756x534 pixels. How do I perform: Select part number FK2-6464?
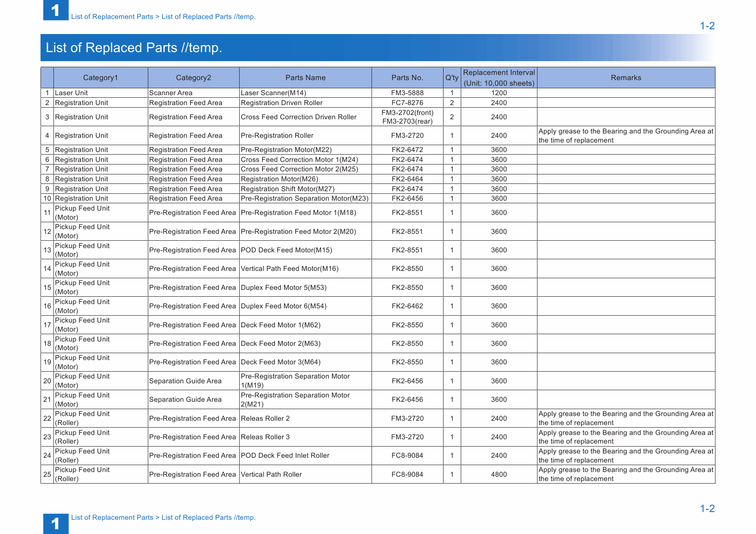click(407, 179)
